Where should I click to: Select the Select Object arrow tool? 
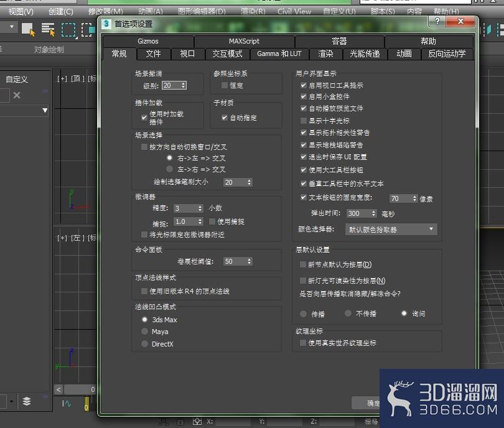pos(28,30)
